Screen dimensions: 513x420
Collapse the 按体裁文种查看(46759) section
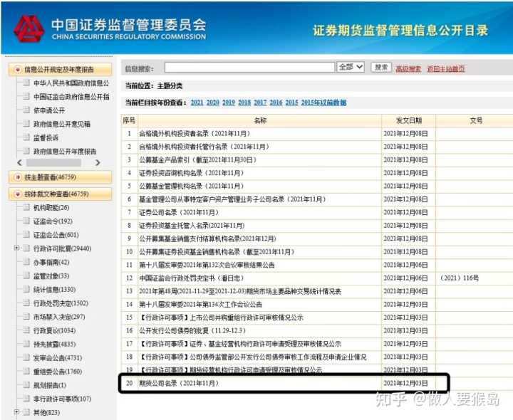coord(17,194)
